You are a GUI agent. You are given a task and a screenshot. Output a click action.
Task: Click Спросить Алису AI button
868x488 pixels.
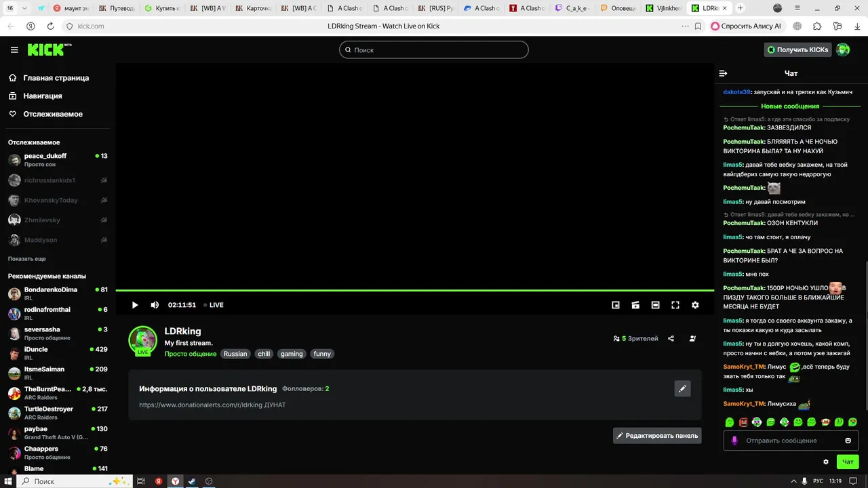(x=746, y=26)
